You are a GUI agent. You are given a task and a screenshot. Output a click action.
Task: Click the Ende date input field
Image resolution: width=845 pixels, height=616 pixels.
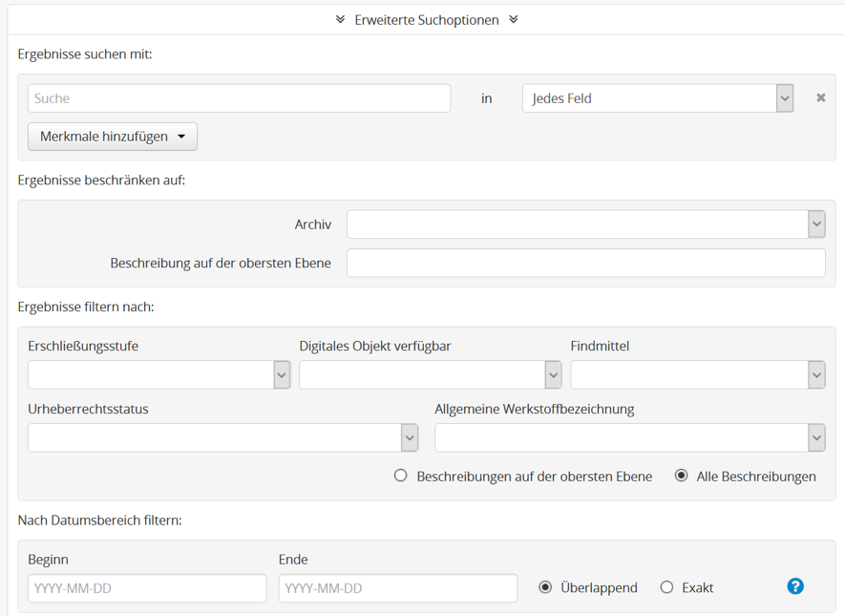(397, 588)
